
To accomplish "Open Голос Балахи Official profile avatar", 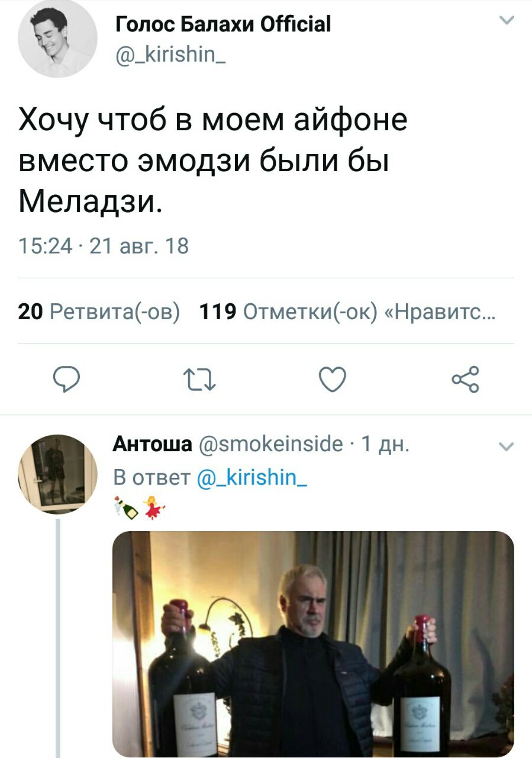I will pos(57,39).
